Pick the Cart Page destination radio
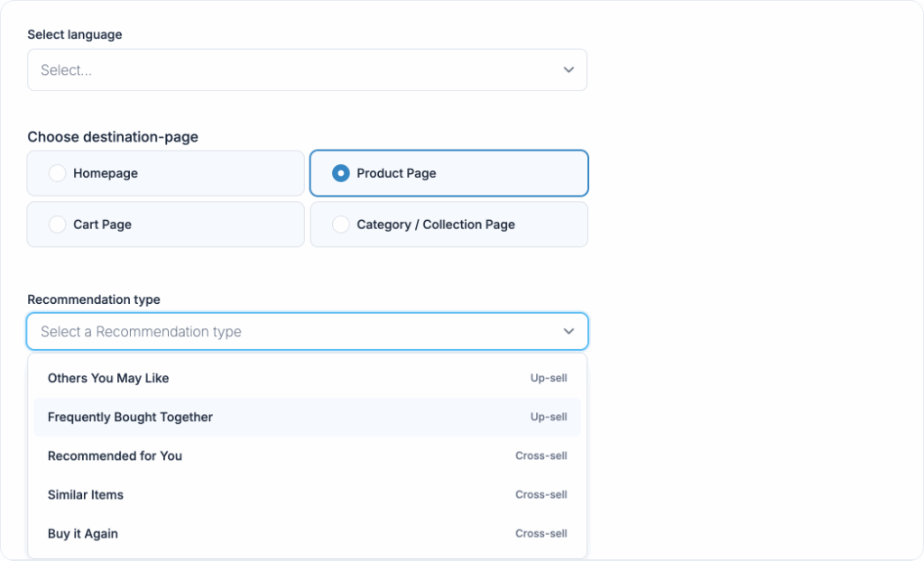Image resolution: width=924 pixels, height=561 pixels. (x=57, y=225)
